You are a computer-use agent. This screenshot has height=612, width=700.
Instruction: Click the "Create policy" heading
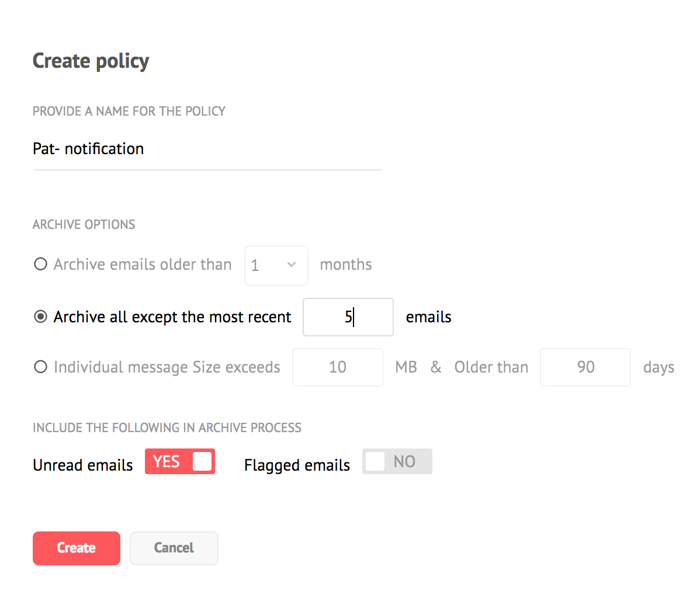[x=91, y=61]
